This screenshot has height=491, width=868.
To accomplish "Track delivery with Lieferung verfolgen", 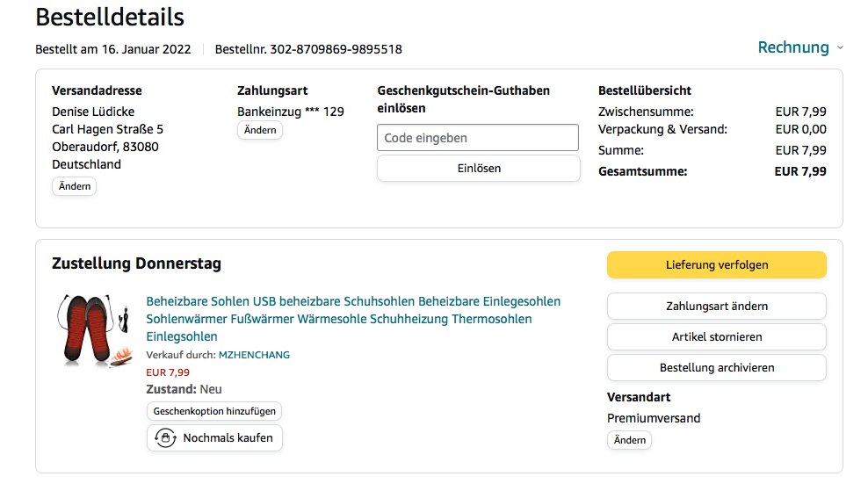I will pos(716,264).
